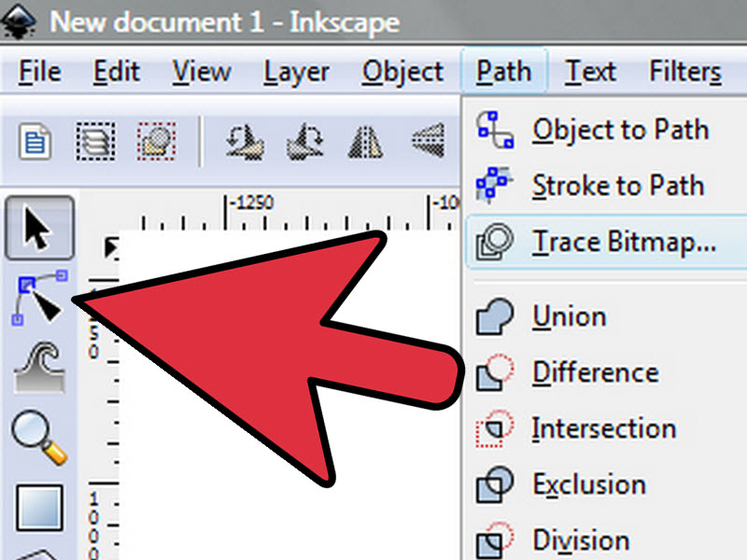Image resolution: width=747 pixels, height=560 pixels.
Task: Open the File menu
Action: pos(39,73)
